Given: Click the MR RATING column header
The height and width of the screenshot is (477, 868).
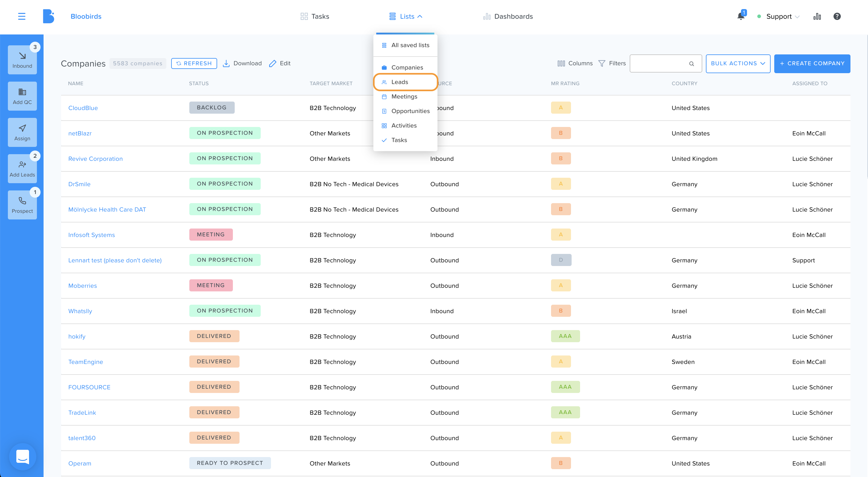Looking at the screenshot, I should (x=565, y=83).
